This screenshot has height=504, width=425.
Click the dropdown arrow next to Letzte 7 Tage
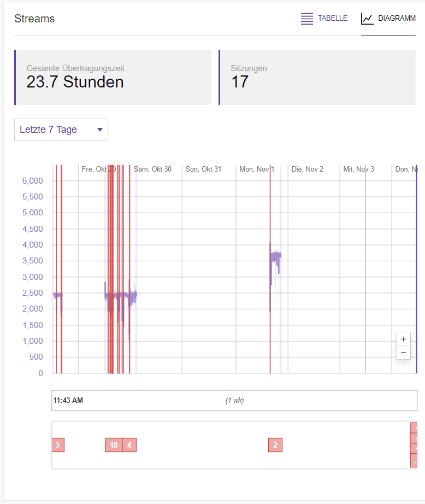pos(100,130)
